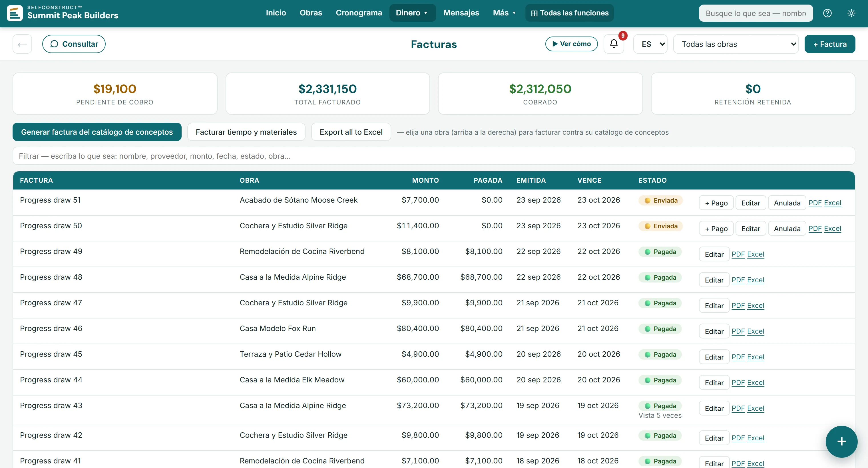Open PDF for Progress draw 46
This screenshot has width=868, height=468.
click(738, 331)
